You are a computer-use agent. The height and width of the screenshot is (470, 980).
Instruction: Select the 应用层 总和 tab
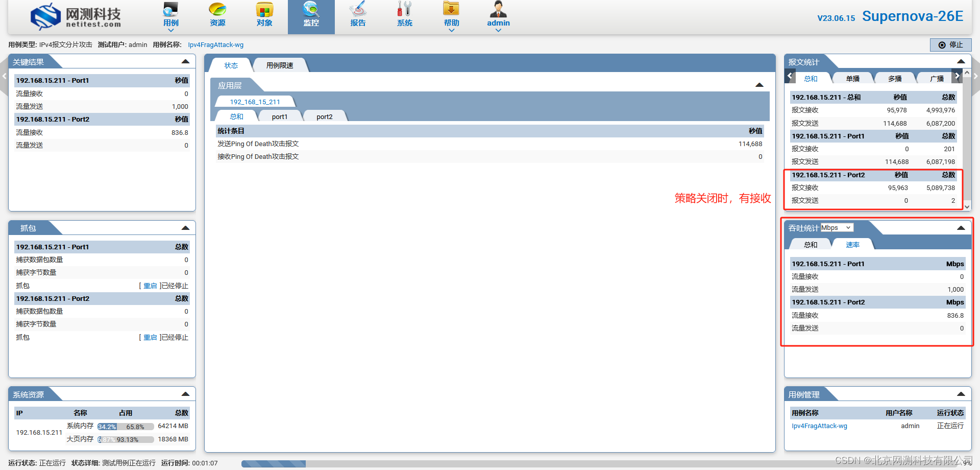click(236, 116)
